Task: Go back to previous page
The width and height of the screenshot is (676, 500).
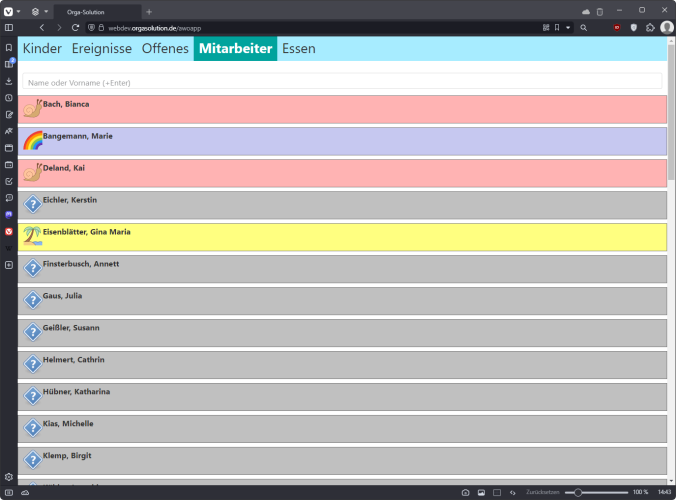Action: (42, 28)
